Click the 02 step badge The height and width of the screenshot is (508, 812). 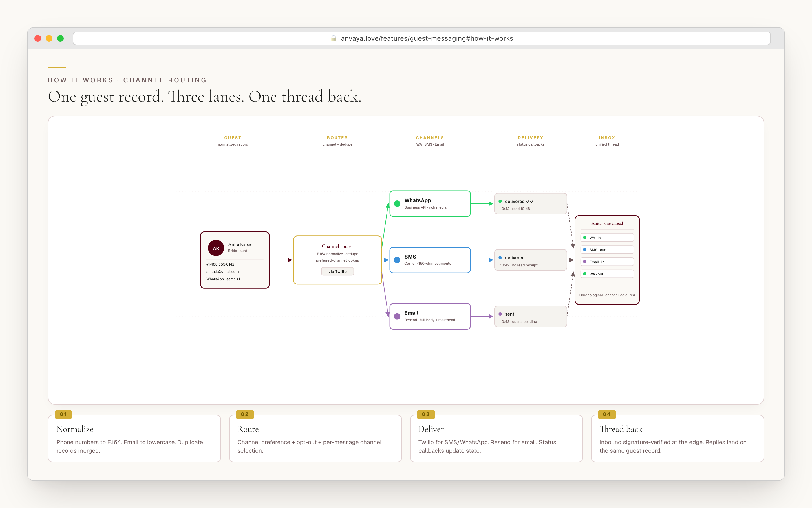pos(245,414)
